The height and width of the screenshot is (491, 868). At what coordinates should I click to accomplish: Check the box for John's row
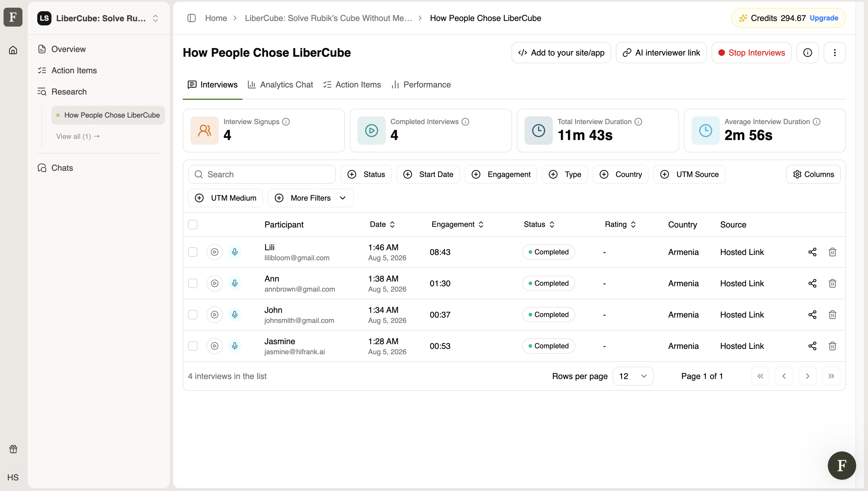[x=193, y=315]
